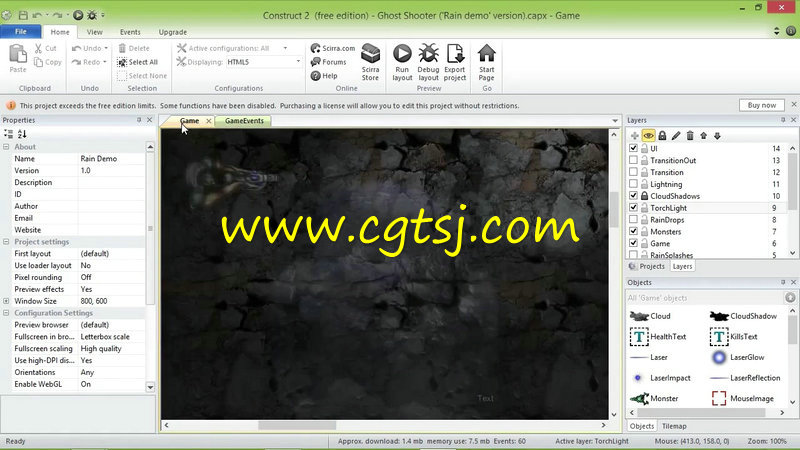This screenshot has width=800, height=450.
Task: Click the Name property value Rain Demo
Action: coord(111,159)
